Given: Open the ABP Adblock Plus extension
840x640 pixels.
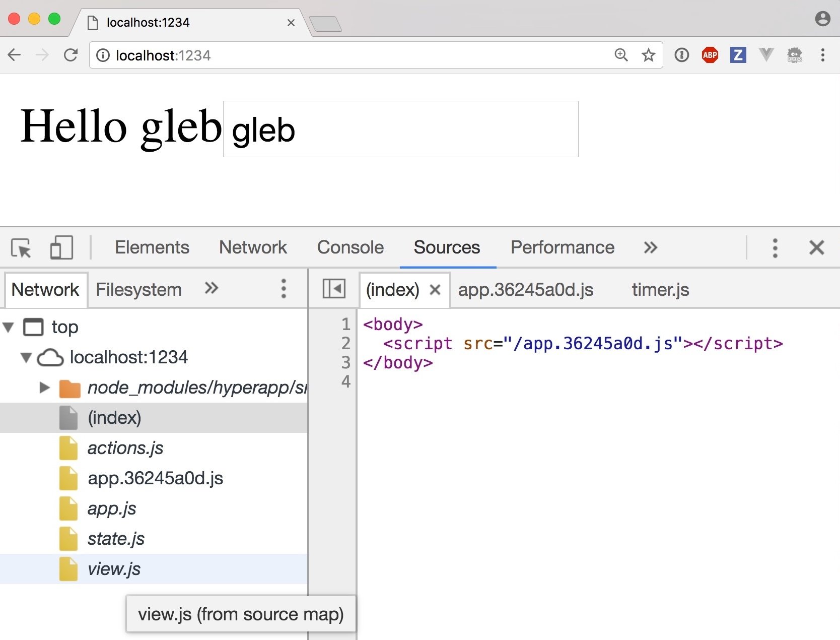Looking at the screenshot, I should pyautogui.click(x=710, y=55).
